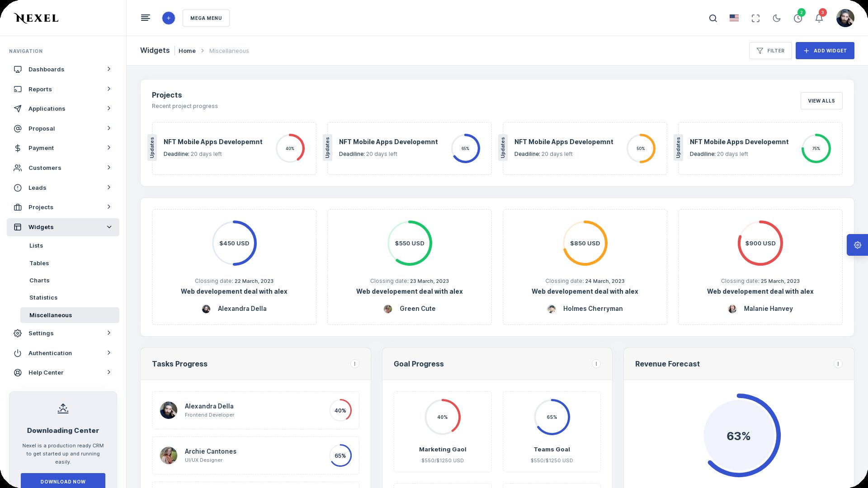Click the blue plus quick-add icon
This screenshot has height=488, width=868.
click(x=168, y=18)
